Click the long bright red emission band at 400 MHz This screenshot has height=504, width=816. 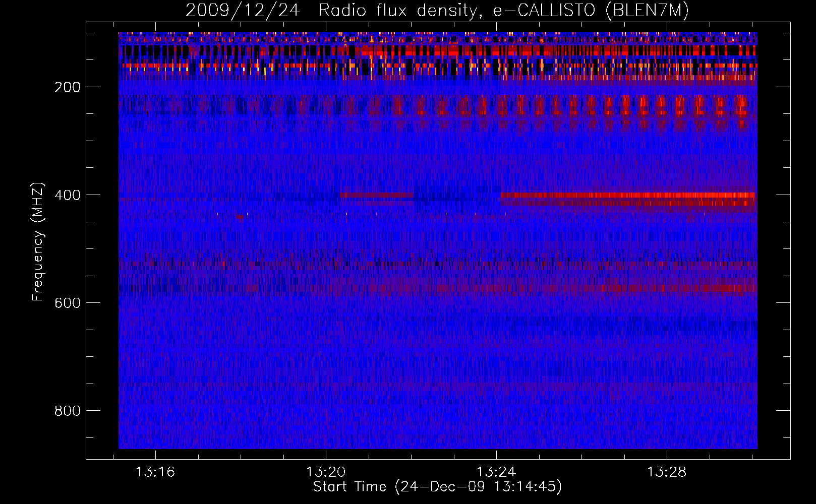[628, 195]
